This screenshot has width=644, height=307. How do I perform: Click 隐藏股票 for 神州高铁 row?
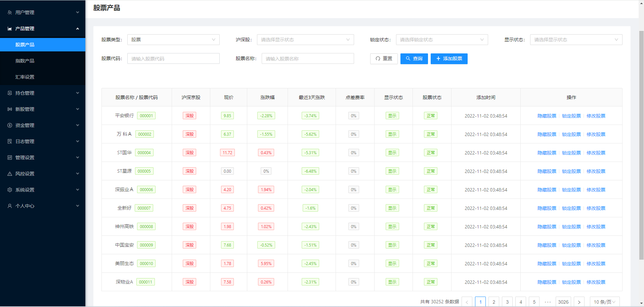[x=547, y=227]
